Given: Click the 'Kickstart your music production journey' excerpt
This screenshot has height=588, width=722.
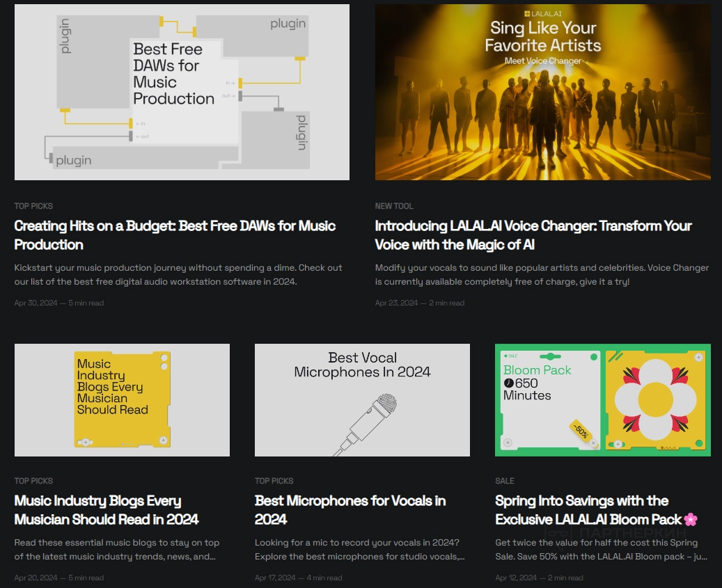Looking at the screenshot, I should 178,275.
